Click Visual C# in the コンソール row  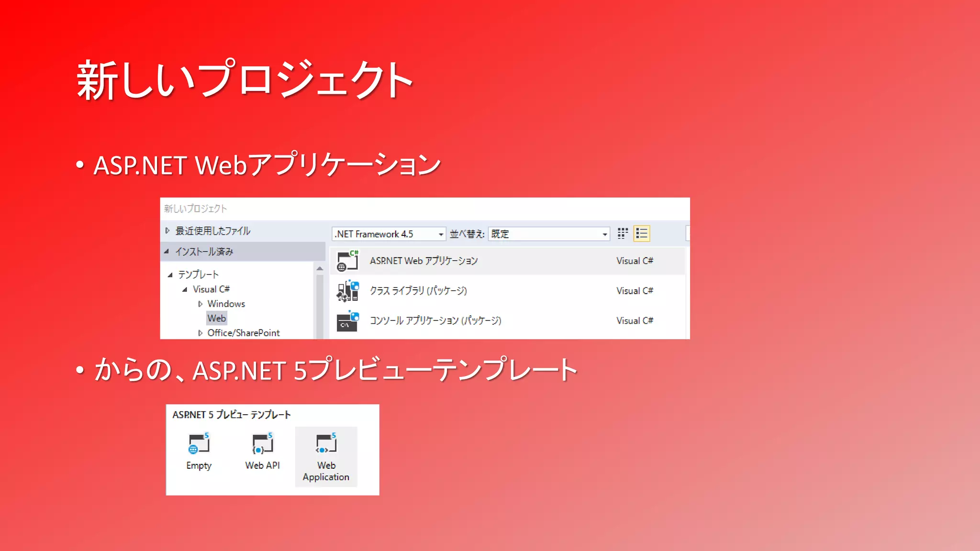tap(635, 320)
